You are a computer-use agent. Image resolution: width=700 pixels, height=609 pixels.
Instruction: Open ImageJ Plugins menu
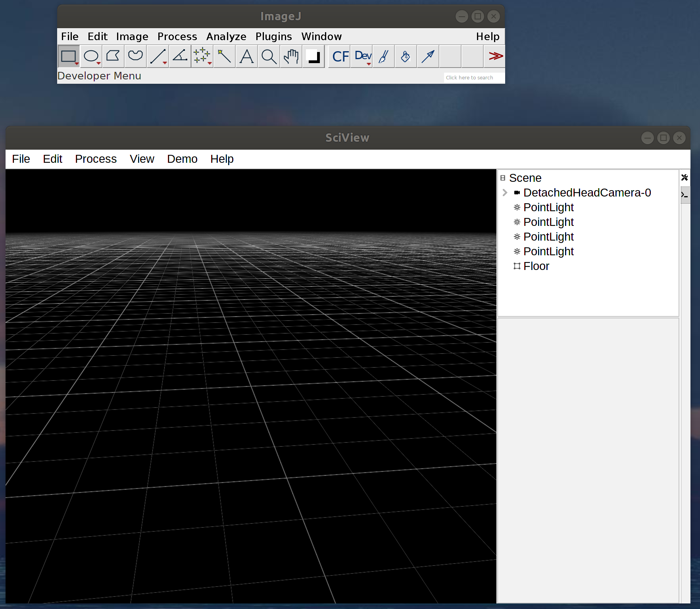pyautogui.click(x=274, y=37)
